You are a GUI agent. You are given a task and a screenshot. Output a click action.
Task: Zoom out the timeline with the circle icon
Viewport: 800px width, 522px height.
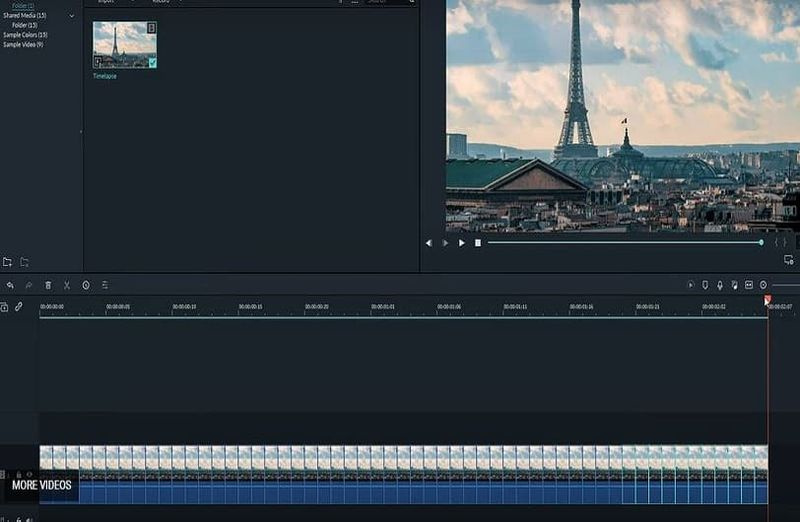763,285
